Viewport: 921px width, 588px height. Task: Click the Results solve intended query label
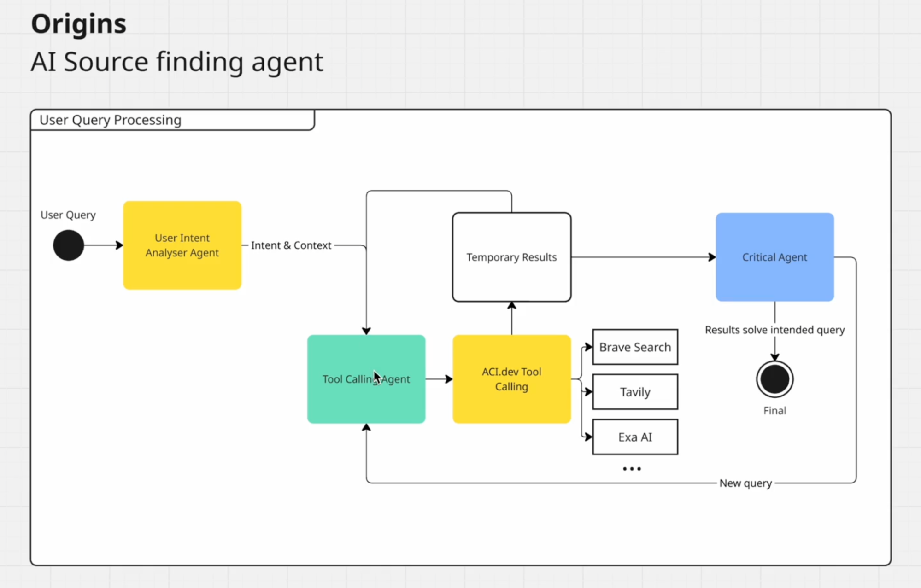click(x=774, y=330)
